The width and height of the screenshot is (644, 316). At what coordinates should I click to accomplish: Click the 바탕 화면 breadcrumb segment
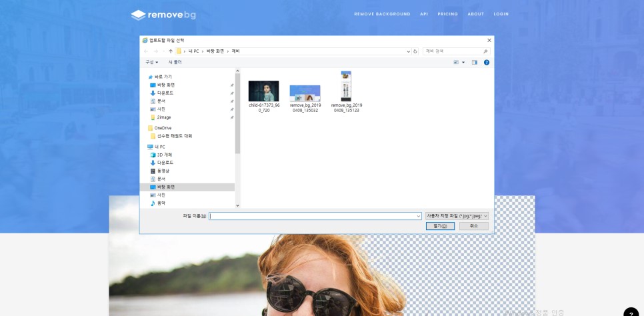215,51
